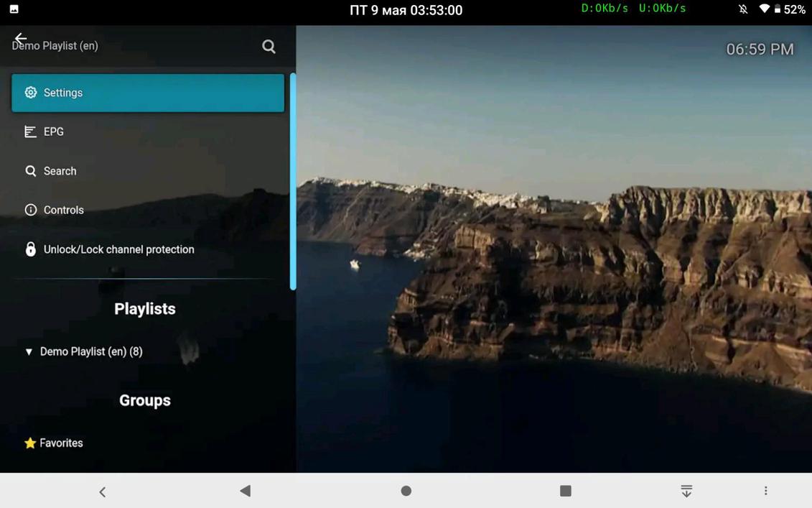
Task: Select the Demo Playlist (en) playlist
Action: click(x=90, y=351)
